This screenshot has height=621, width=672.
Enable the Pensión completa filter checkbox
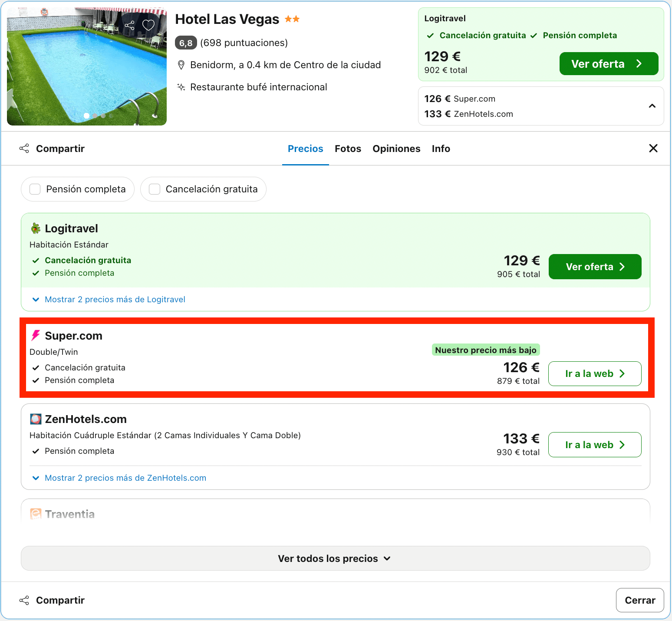35,189
